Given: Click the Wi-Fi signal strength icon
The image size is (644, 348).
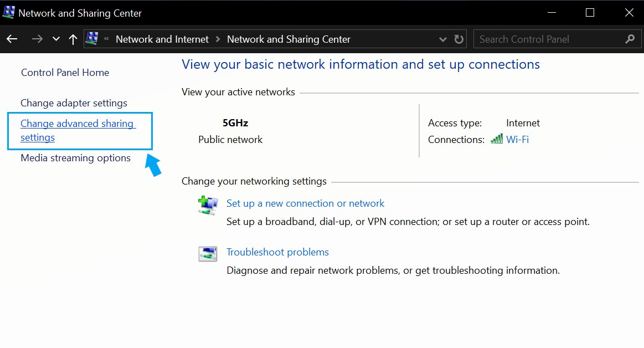Looking at the screenshot, I should tap(497, 139).
